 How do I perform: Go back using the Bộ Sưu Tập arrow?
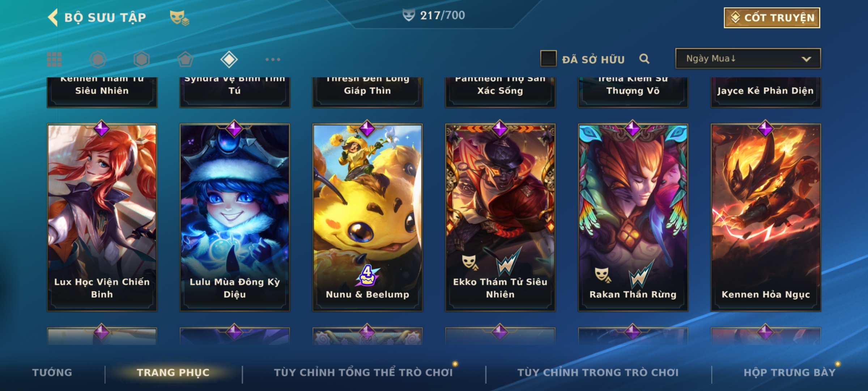tap(53, 17)
